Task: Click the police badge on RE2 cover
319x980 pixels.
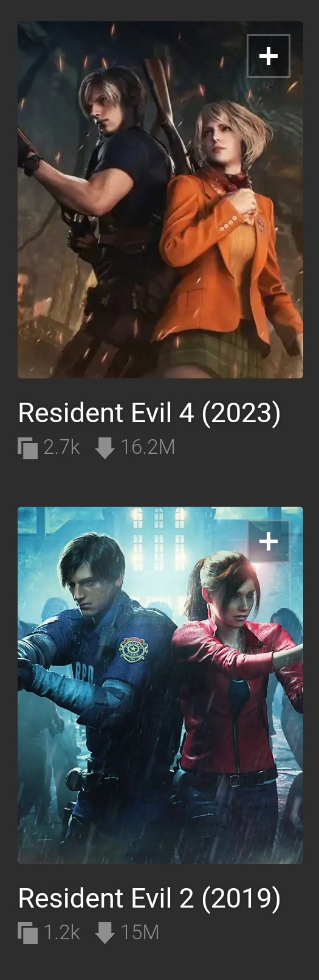Action: 134,650
